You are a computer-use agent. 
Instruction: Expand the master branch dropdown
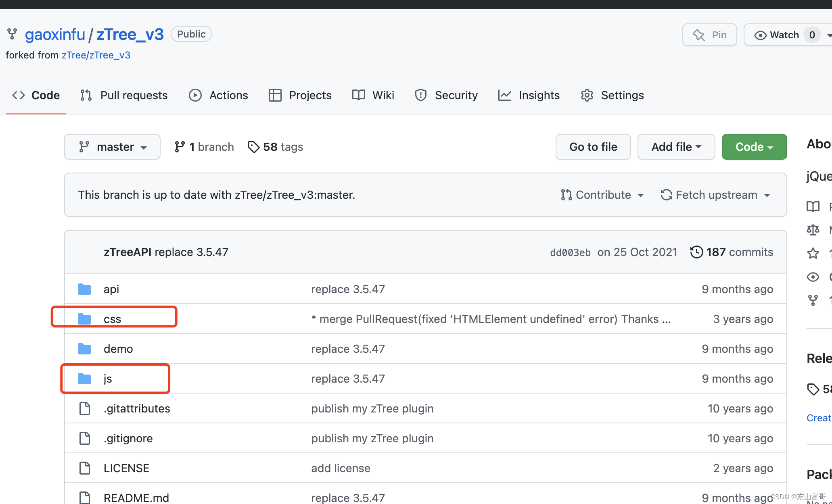[x=112, y=147]
